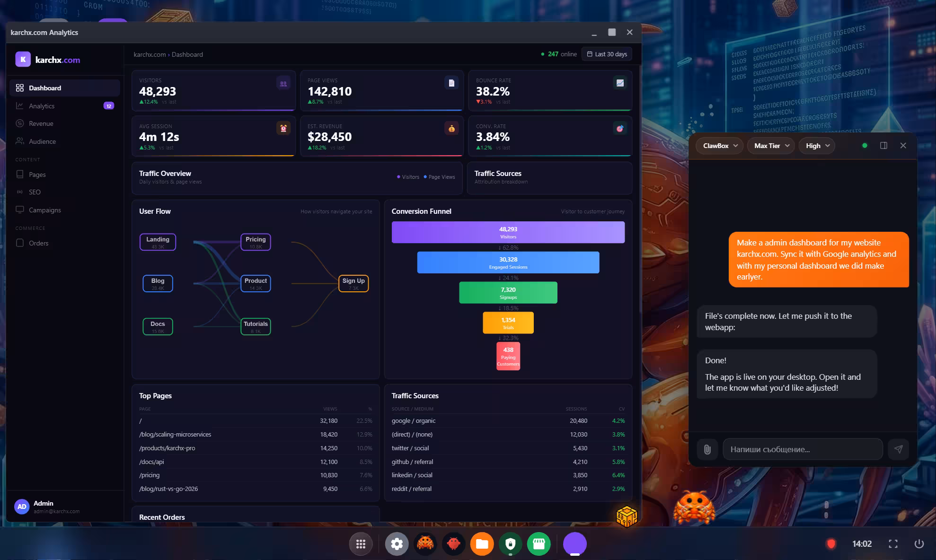This screenshot has height=560, width=936.
Task: Open the Audience sidebar entry
Action: pyautogui.click(x=64, y=141)
